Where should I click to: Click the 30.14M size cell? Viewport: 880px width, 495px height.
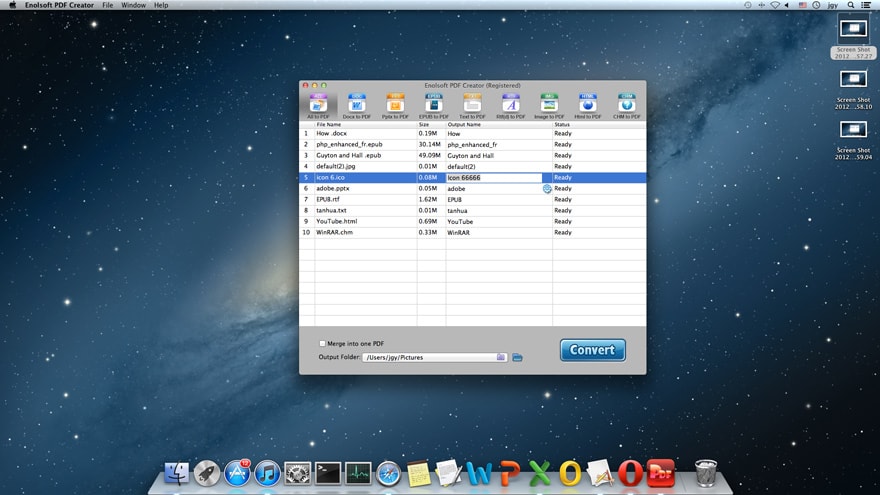429,144
